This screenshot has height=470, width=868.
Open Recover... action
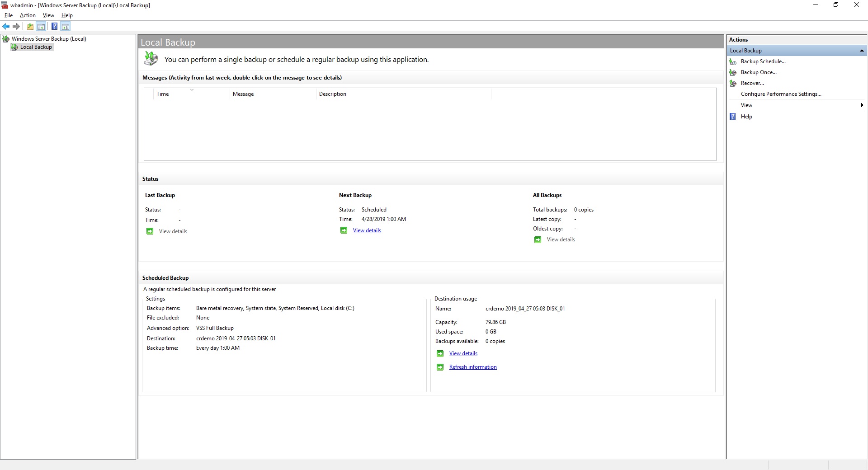(752, 83)
